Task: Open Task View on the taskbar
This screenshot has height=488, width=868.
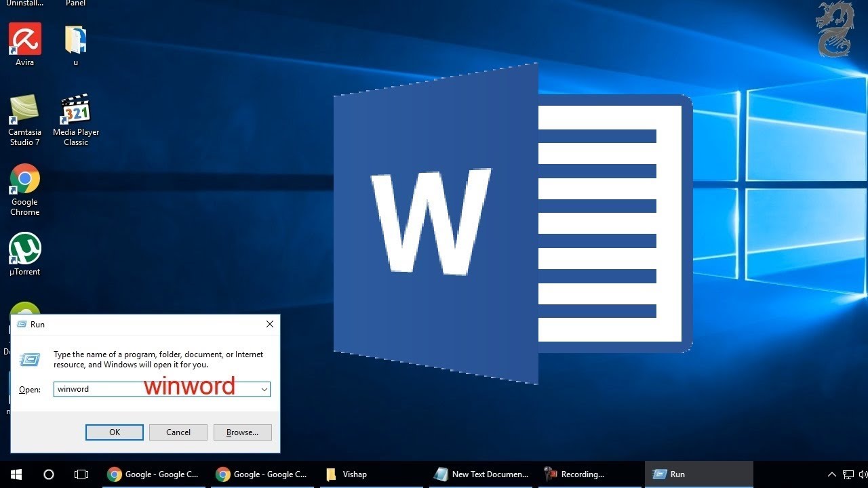Action: 81,474
